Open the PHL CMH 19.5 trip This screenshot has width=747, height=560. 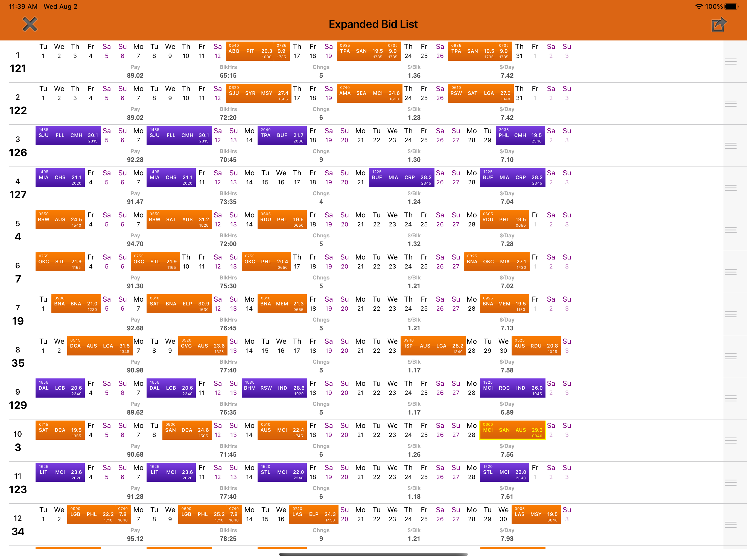(520, 135)
